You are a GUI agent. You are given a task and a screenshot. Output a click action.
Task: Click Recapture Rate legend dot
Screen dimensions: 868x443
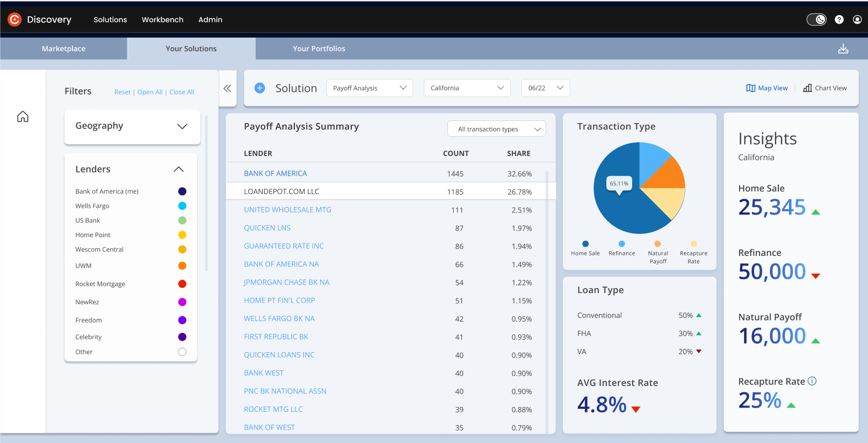pyautogui.click(x=693, y=244)
